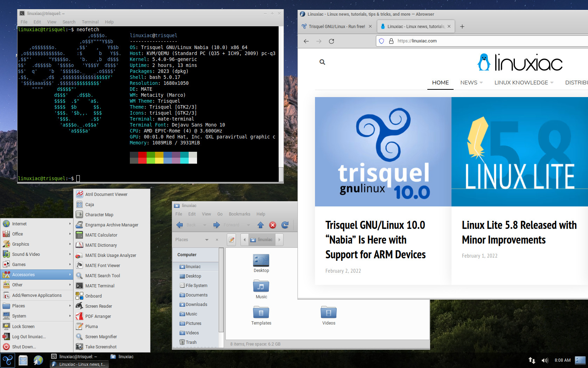588x368 pixels.
Task: Open Atril Document Viewer from Accessories menu
Action: pos(112,194)
